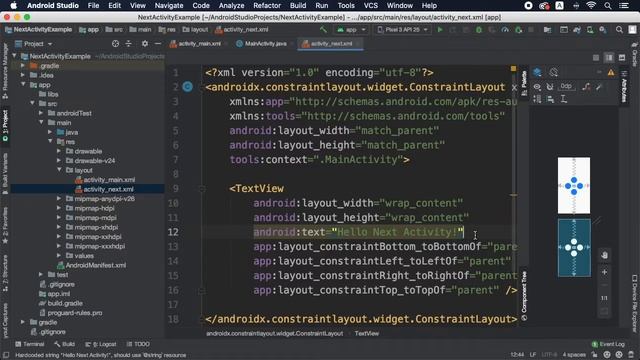This screenshot has width=640, height=360.
Task: Open the Logcat tool window
Action: tap(101, 344)
